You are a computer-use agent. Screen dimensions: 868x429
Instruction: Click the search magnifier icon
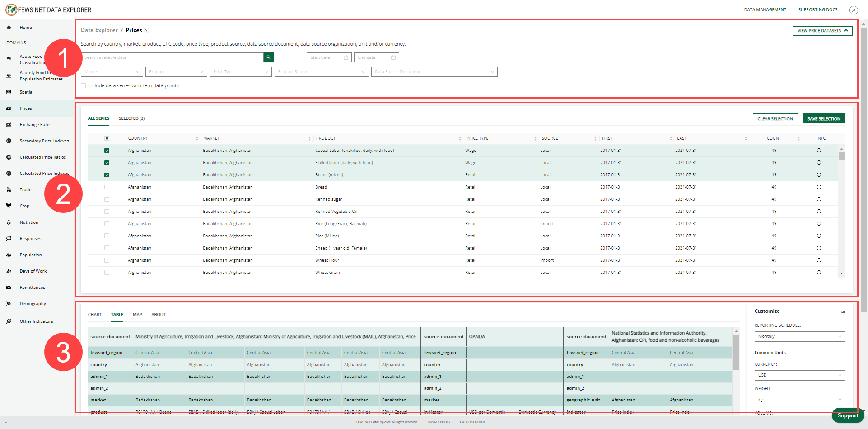(268, 57)
